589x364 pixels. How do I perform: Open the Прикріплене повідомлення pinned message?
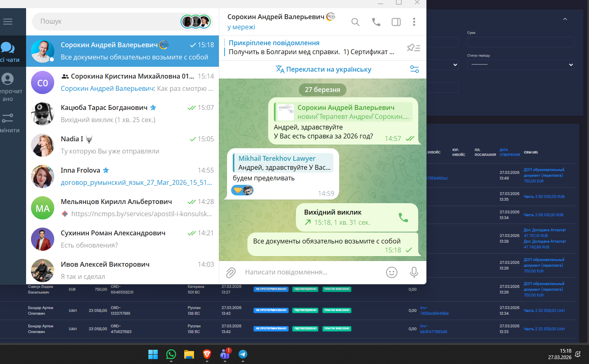click(x=311, y=48)
